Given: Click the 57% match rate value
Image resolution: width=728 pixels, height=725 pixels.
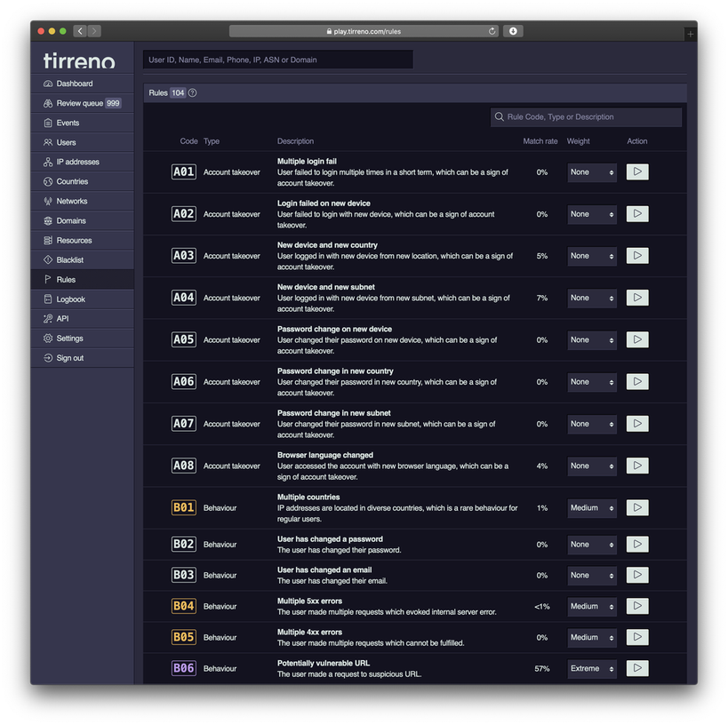Looking at the screenshot, I should click(x=542, y=668).
